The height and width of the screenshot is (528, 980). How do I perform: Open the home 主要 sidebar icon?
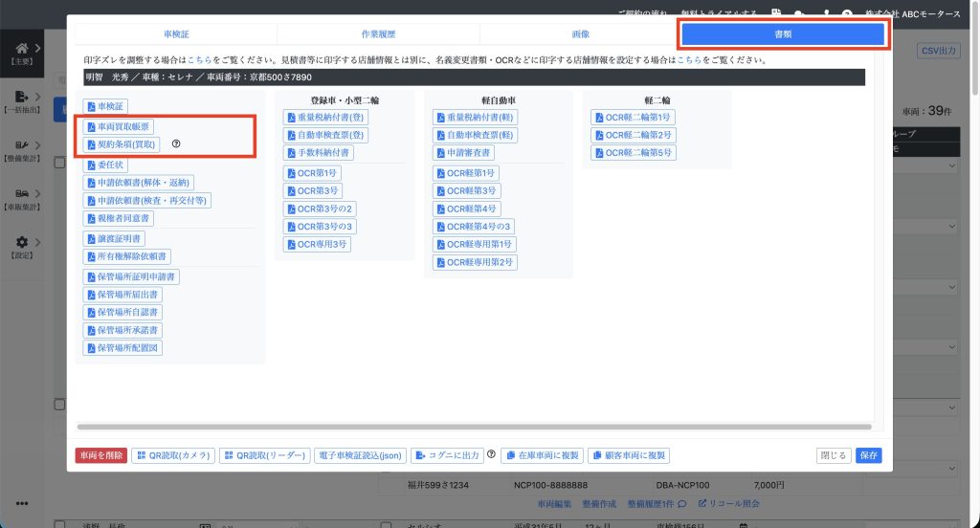click(21, 49)
